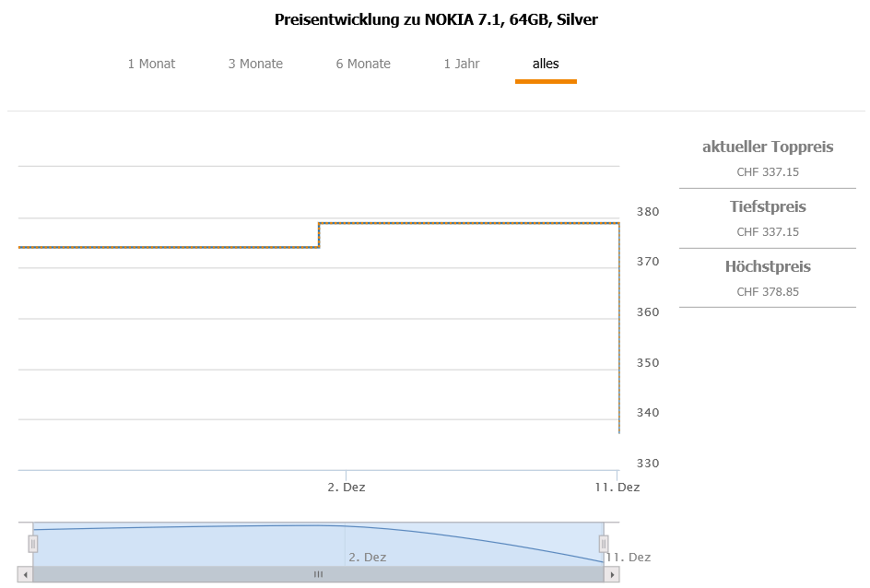This screenshot has height=588, width=870.
Task: Click the 380 label on the price axis
Action: coord(648,211)
